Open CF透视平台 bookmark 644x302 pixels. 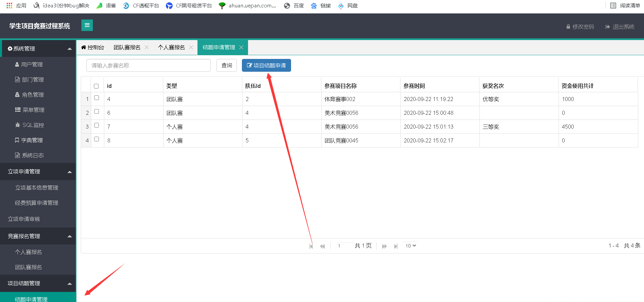[x=141, y=6]
